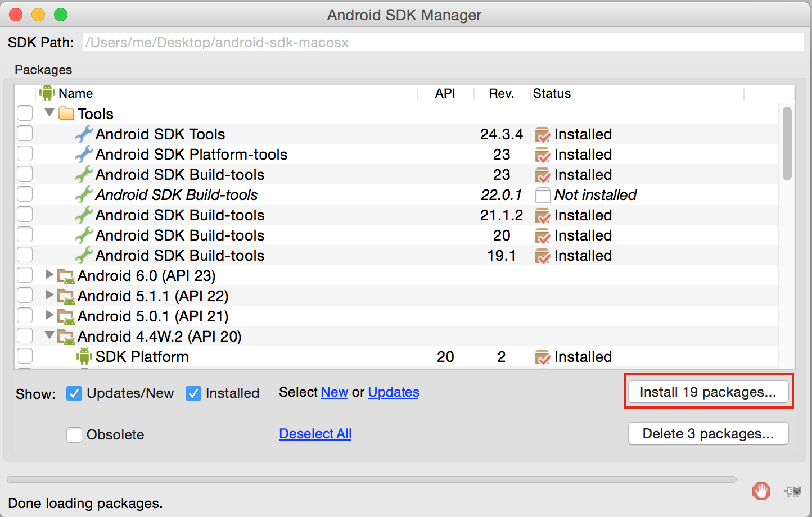This screenshot has width=812, height=517.
Task: Tick the checkbox for Android SDK Platform-tools
Action: [25, 153]
